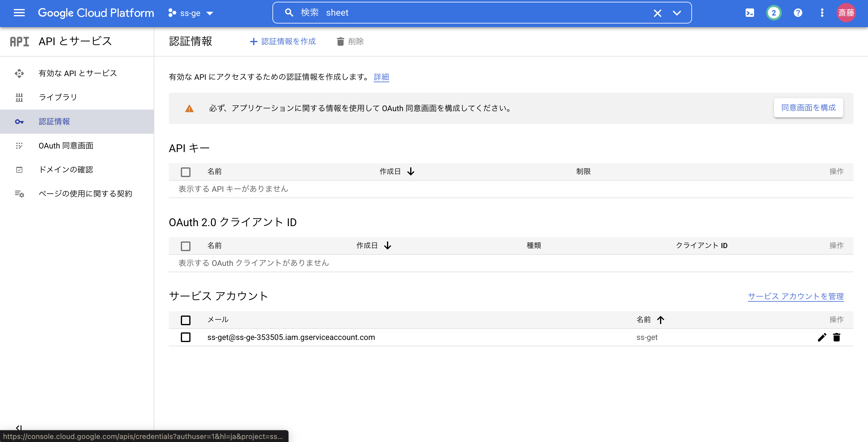This screenshot has width=868, height=442.
Task: Sort service accounts by 名前 using the arrow
Action: pos(661,319)
